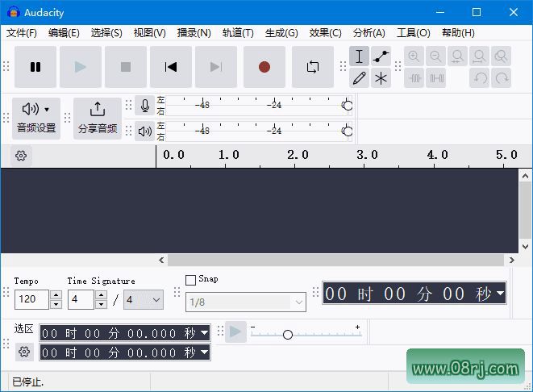Increase Tempo with up arrow
Viewport: 533px width, 392px height.
point(56,294)
